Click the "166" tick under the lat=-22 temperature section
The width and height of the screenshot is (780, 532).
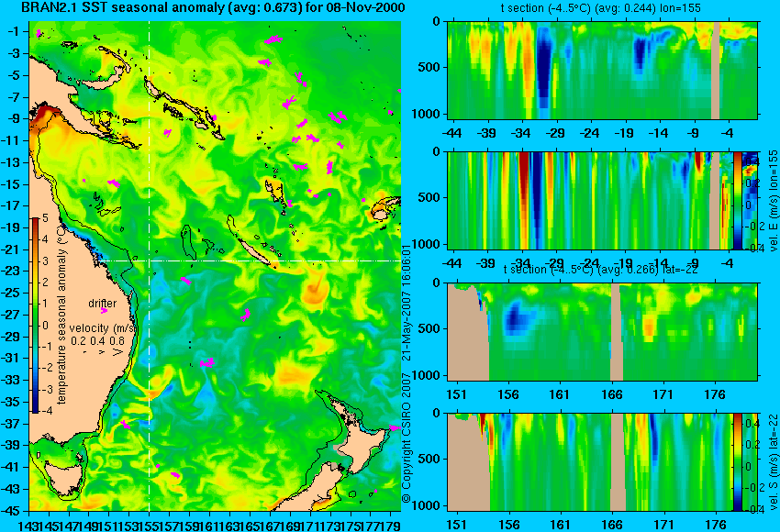click(612, 395)
